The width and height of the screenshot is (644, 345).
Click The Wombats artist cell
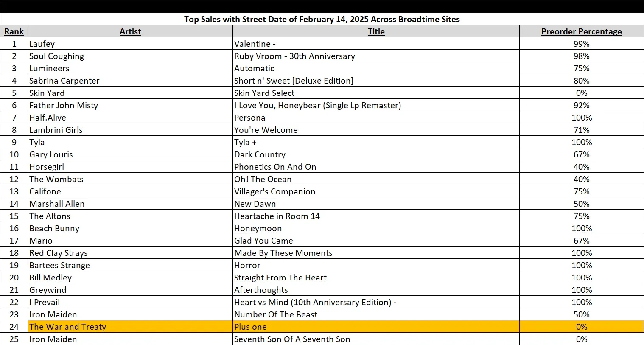click(130, 179)
